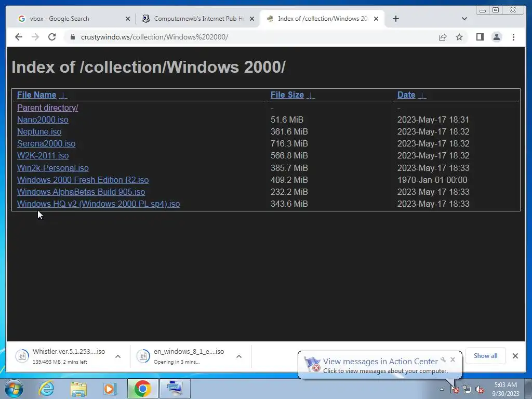View site security lock information
Viewport: 532px width, 399px height.
[x=72, y=37]
